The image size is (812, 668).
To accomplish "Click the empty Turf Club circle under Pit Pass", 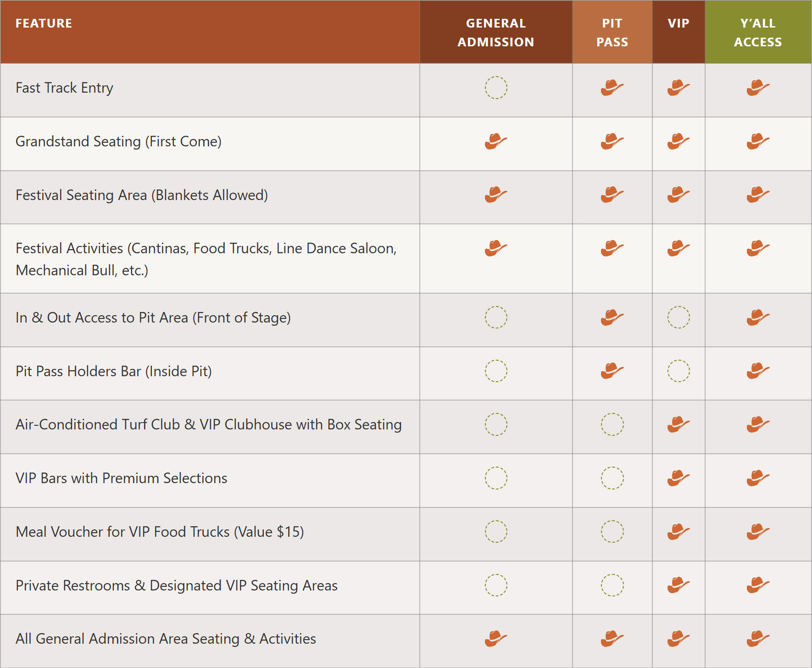I will pos(612,424).
